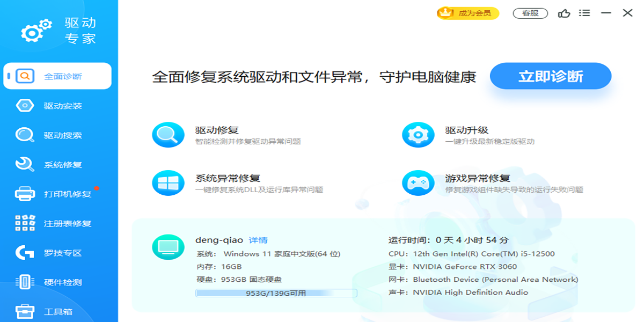Image resolution: width=644 pixels, height=322 pixels.
Task: Click the 注册表修复 grid icon
Action: click(x=25, y=223)
